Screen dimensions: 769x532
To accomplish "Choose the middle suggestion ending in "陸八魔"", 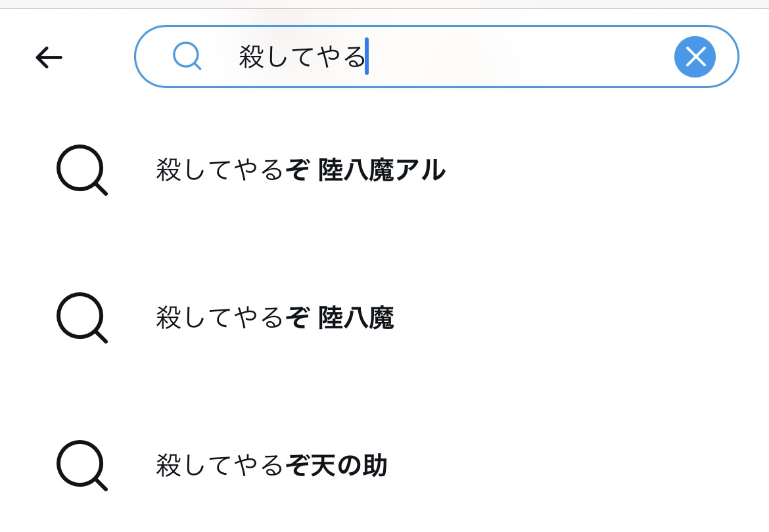I will click(275, 319).
